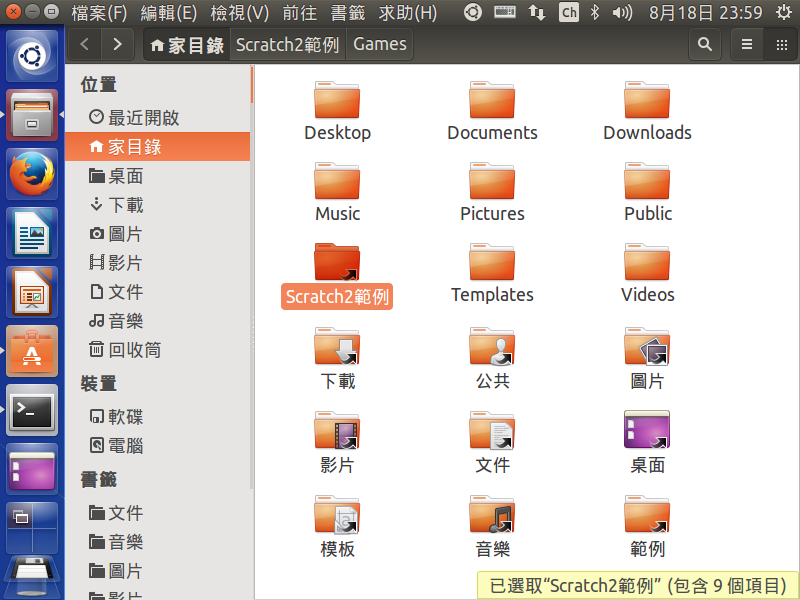The height and width of the screenshot is (600, 800).
Task: Click the search magnifier button
Action: tap(705, 44)
